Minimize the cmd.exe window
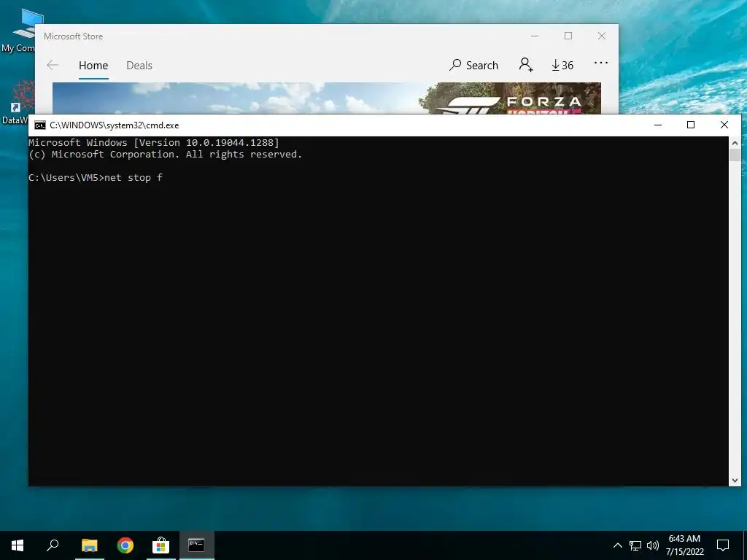Viewport: 747px width, 560px height. click(658, 125)
